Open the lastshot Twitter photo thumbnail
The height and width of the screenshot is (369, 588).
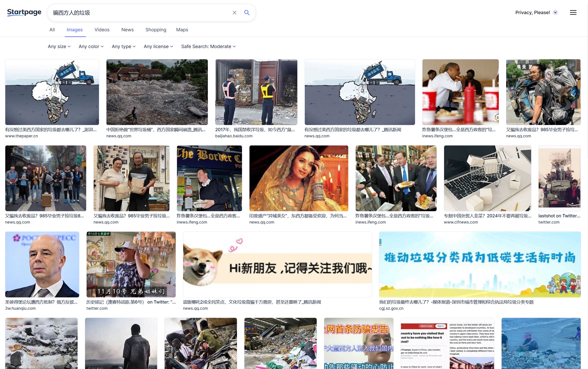(559, 178)
